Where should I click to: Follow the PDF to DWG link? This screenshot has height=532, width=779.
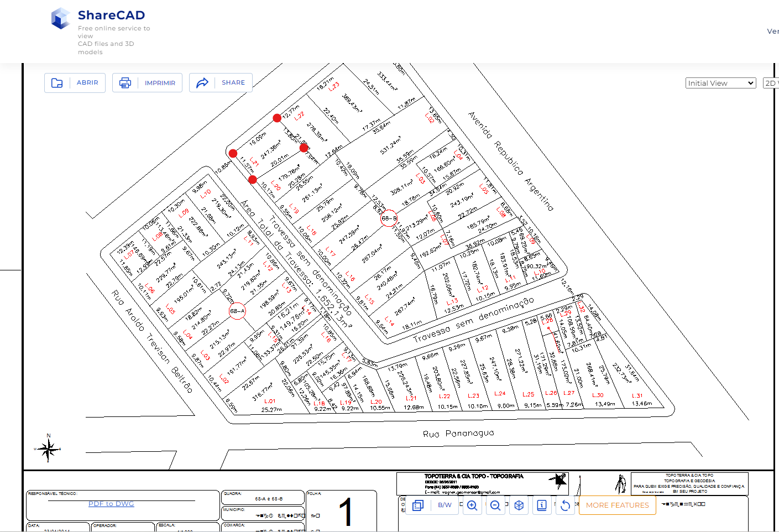[111, 503]
